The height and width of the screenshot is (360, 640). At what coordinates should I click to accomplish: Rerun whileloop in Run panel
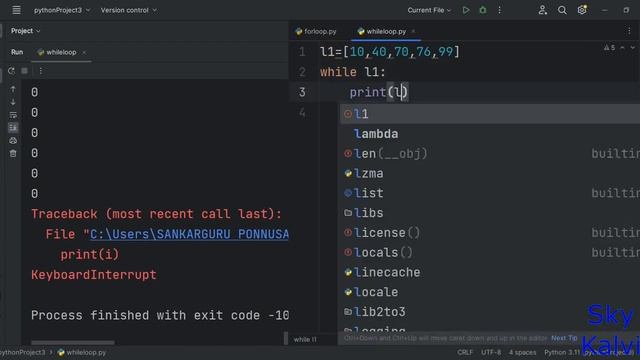pyautogui.click(x=11, y=71)
